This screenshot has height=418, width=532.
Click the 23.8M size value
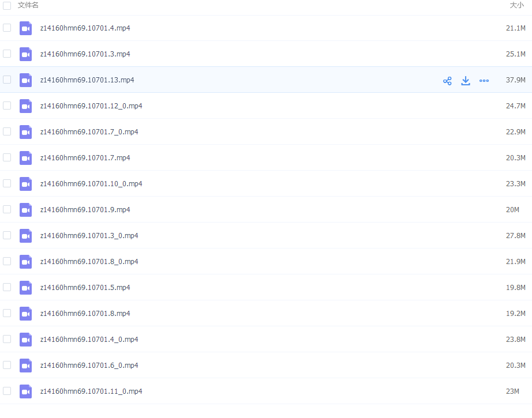516,340
